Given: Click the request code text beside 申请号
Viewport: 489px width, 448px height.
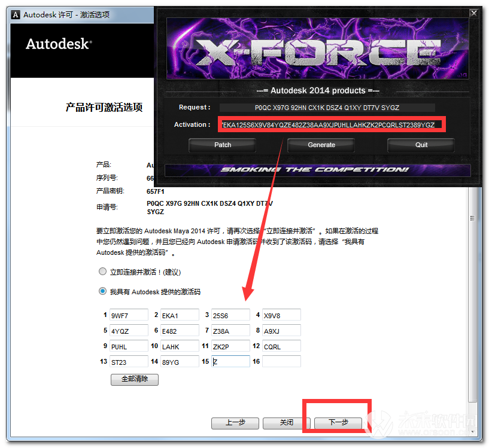Looking at the screenshot, I should (209, 208).
